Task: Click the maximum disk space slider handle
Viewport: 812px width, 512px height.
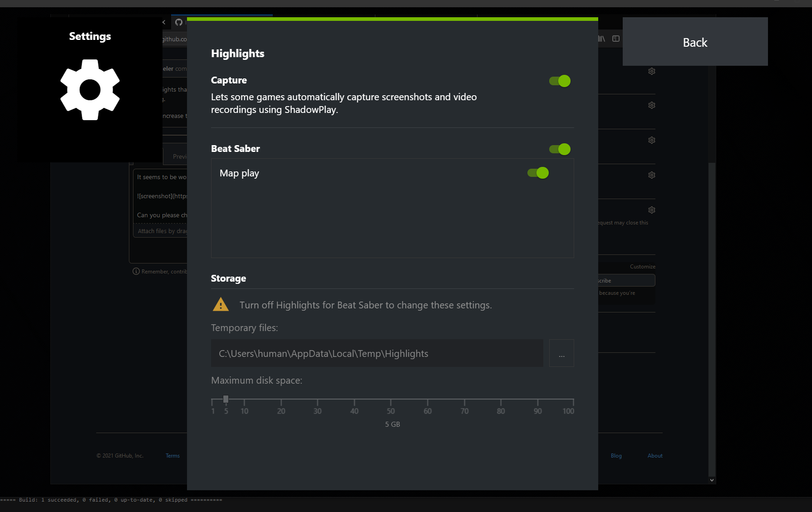Action: pyautogui.click(x=226, y=399)
